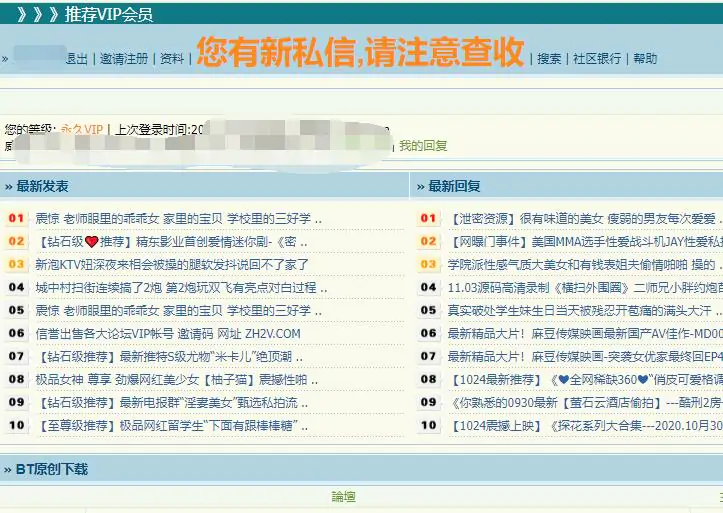
Task: Go to 社区银行
Action: point(597,59)
